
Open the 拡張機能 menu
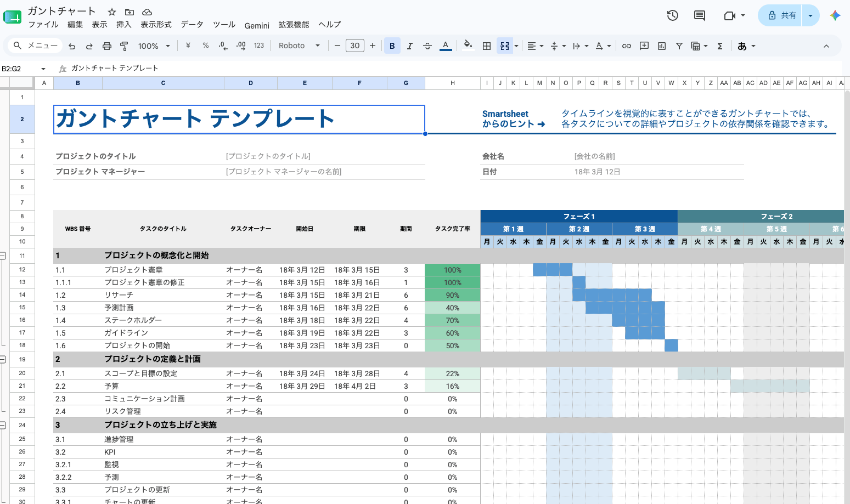[294, 25]
